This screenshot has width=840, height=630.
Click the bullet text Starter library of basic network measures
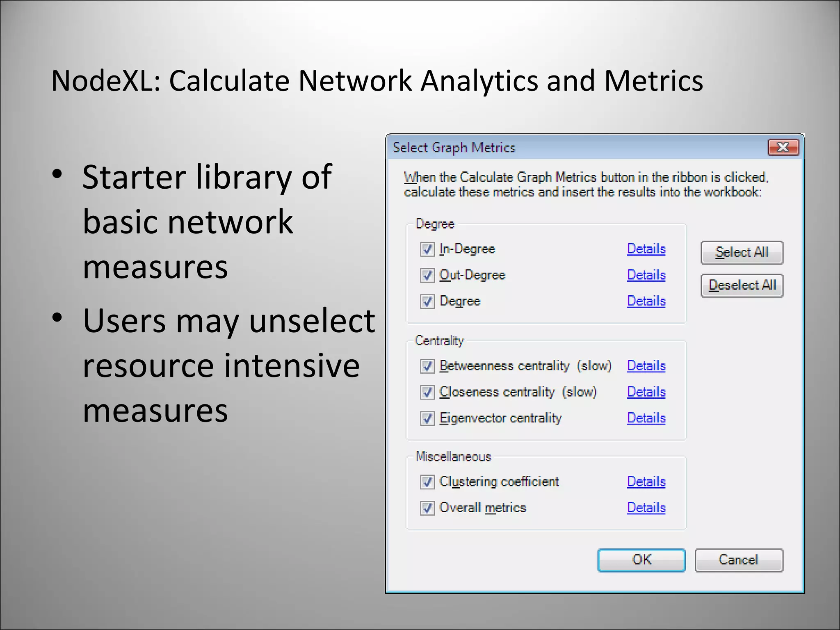click(207, 221)
